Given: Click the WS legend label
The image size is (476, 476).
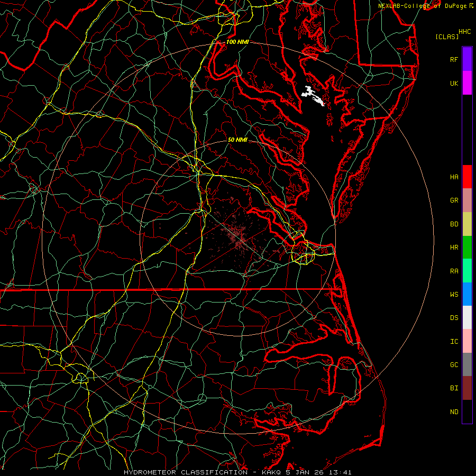Looking at the screenshot, I should [x=454, y=294].
